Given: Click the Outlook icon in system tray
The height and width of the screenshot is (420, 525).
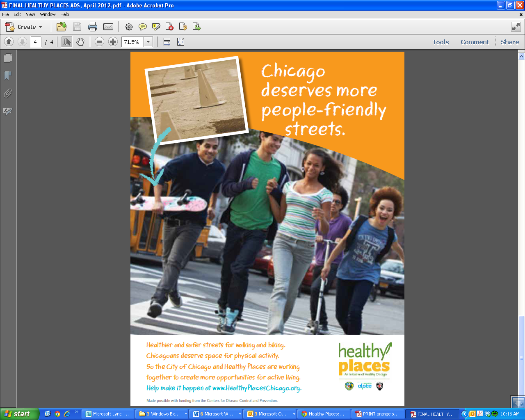Looking at the screenshot, I should (472, 414).
